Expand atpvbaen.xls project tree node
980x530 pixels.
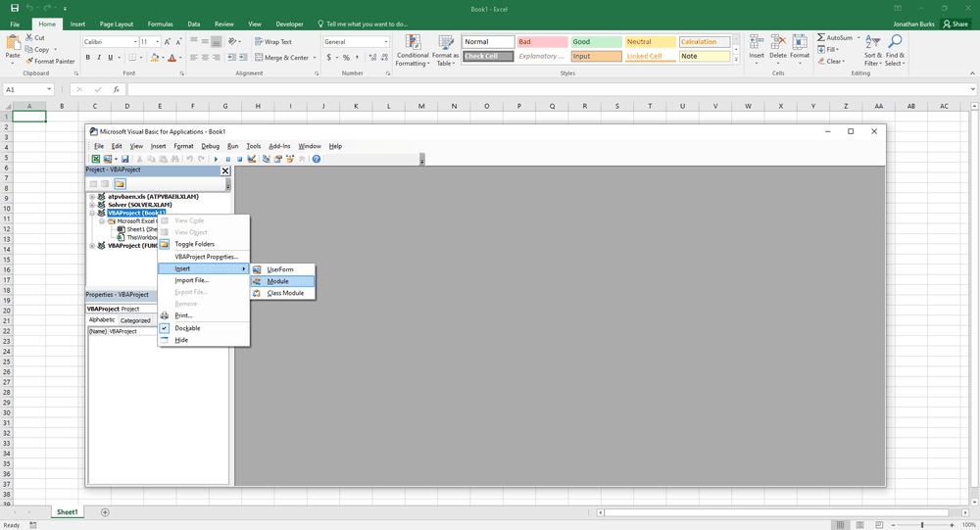(x=92, y=196)
